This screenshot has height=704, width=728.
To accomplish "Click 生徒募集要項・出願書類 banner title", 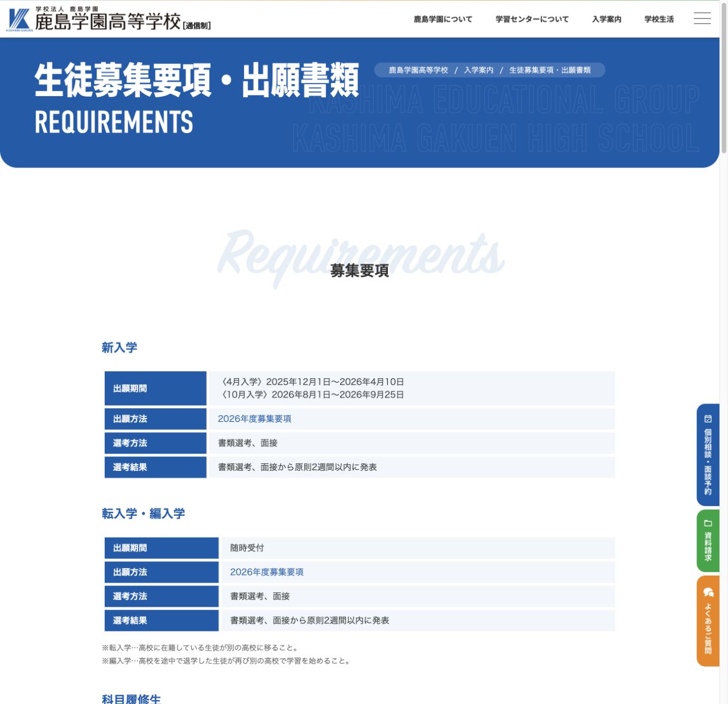I will [197, 81].
